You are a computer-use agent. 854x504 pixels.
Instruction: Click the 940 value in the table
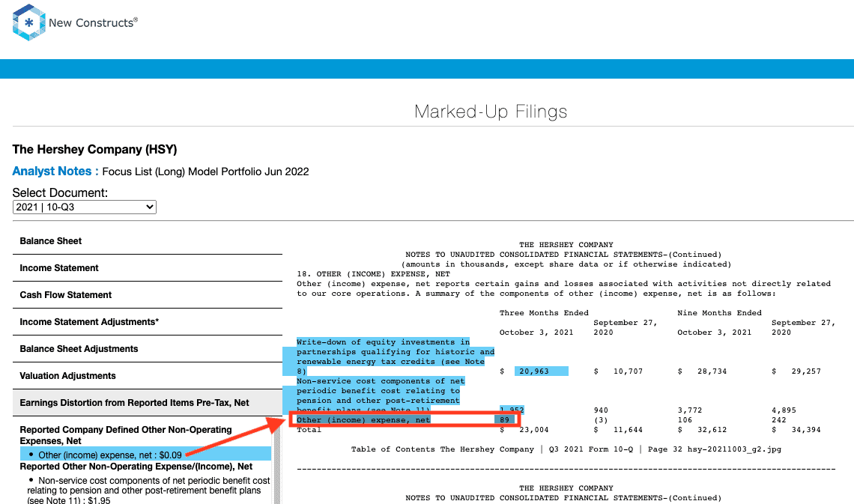click(601, 410)
